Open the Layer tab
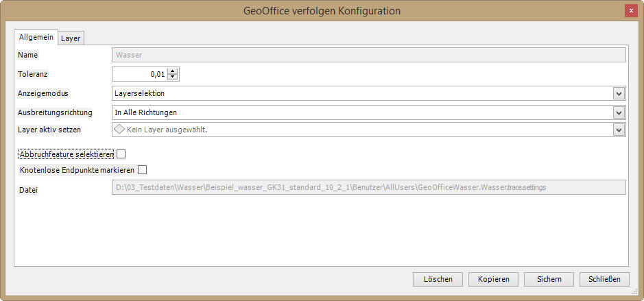 click(x=71, y=38)
